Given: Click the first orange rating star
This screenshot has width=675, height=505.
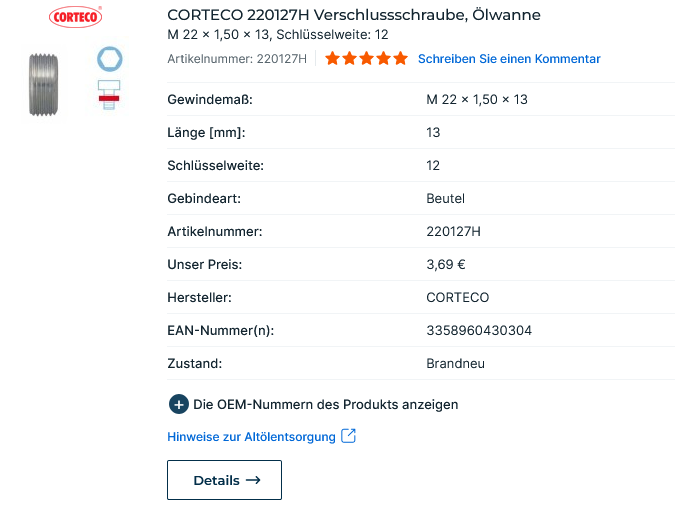Looking at the screenshot, I should 332,58.
